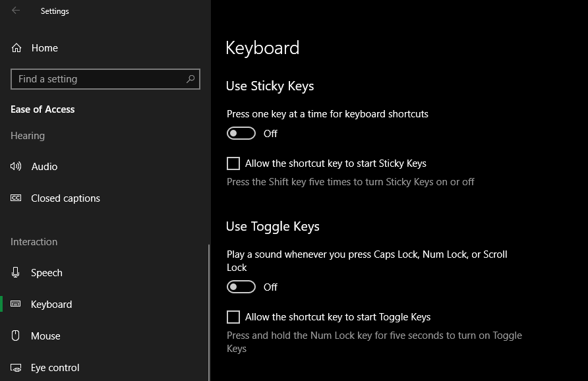The width and height of the screenshot is (588, 381).
Task: Go to Settings Home
Action: pos(44,47)
